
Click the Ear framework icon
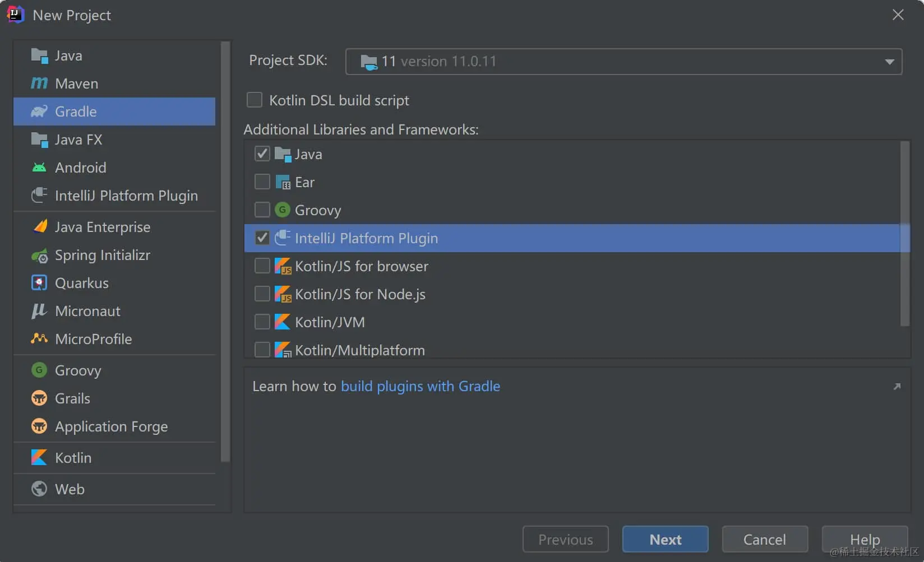pyautogui.click(x=283, y=182)
